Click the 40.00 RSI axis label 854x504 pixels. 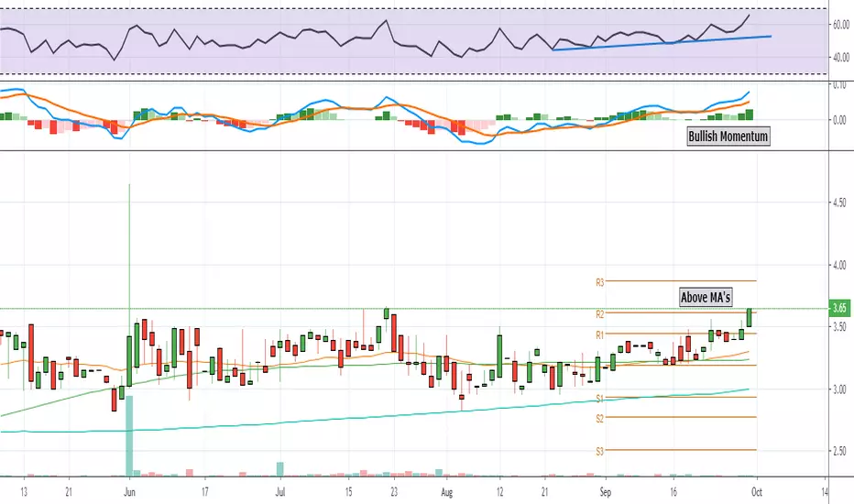click(841, 57)
